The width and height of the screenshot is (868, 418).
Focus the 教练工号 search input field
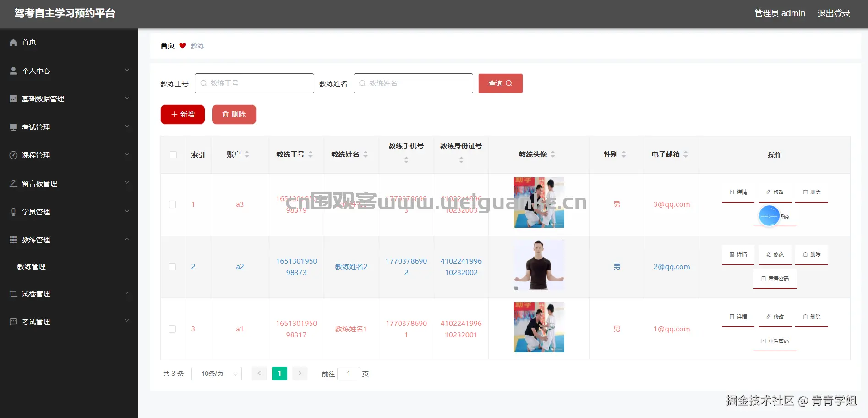tap(254, 83)
